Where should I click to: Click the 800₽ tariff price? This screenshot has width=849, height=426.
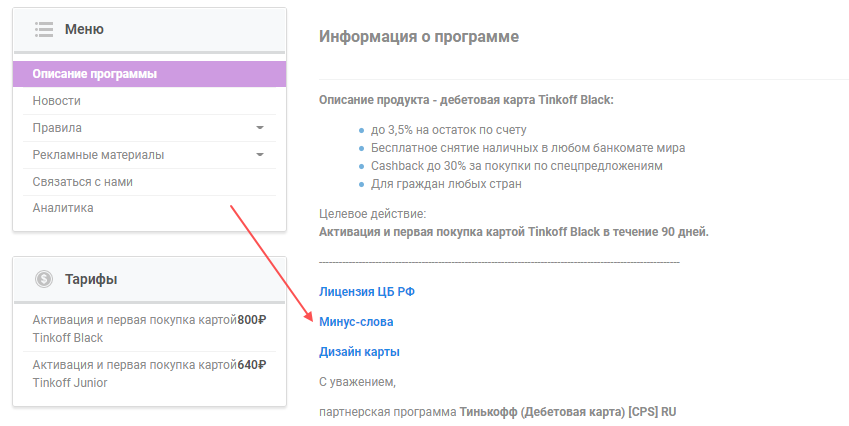pos(252,320)
